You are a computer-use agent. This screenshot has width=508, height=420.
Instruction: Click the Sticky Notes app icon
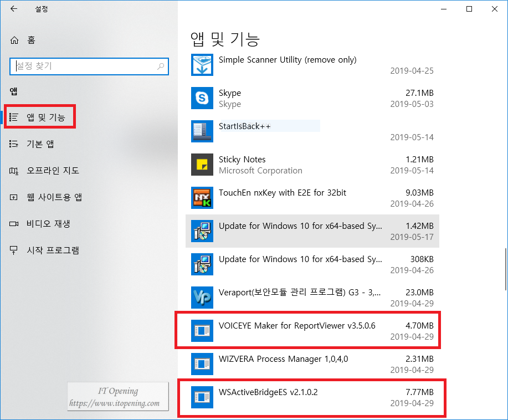point(202,165)
